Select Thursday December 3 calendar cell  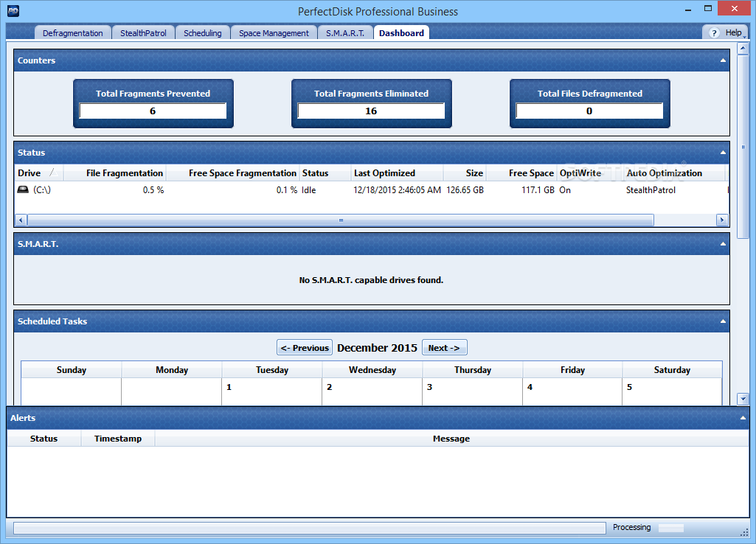tap(473, 391)
